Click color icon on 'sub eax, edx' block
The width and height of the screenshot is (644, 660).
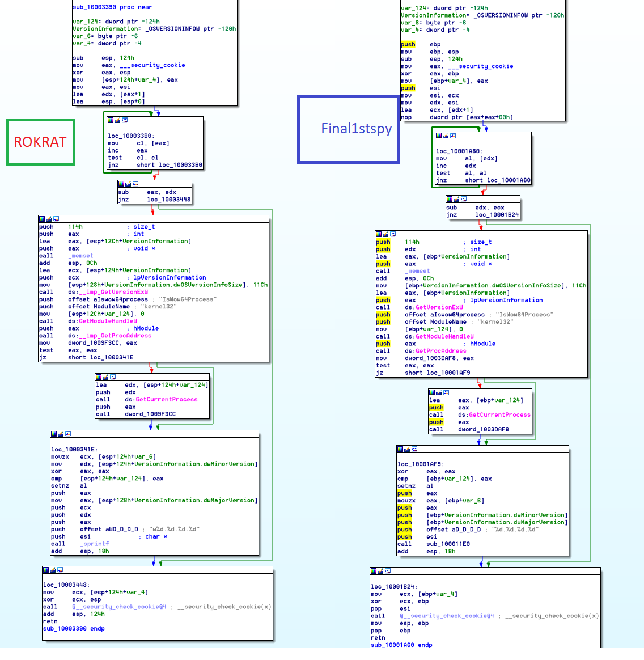click(121, 184)
